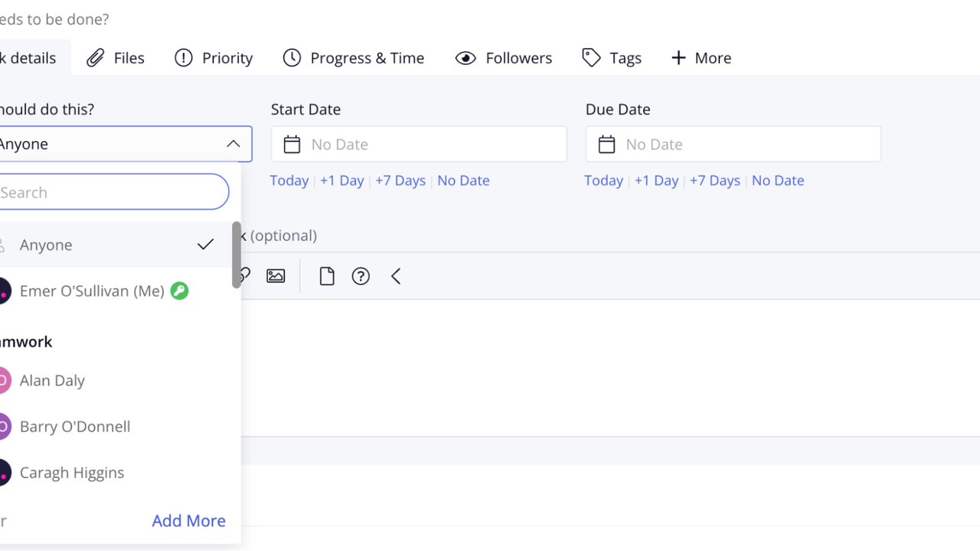Screen dimensions: 980x551
Task: Select Barry O'Donnell as assignee
Action: [x=75, y=426]
